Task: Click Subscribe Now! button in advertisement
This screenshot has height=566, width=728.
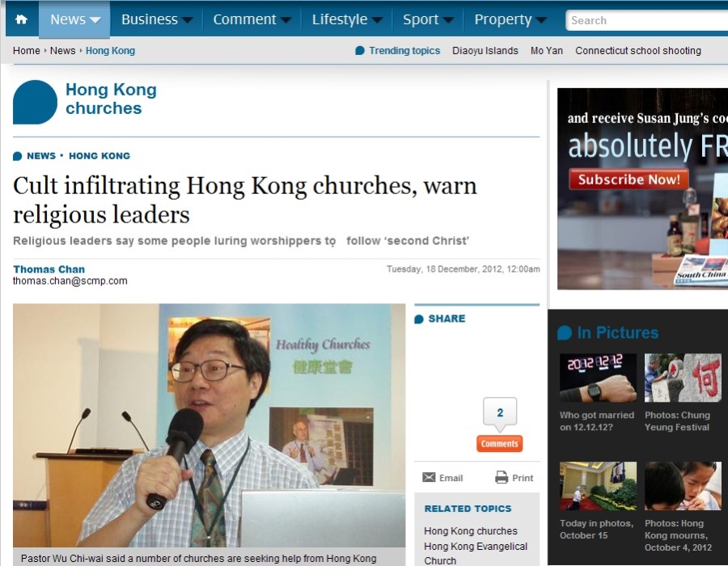Action: (629, 179)
